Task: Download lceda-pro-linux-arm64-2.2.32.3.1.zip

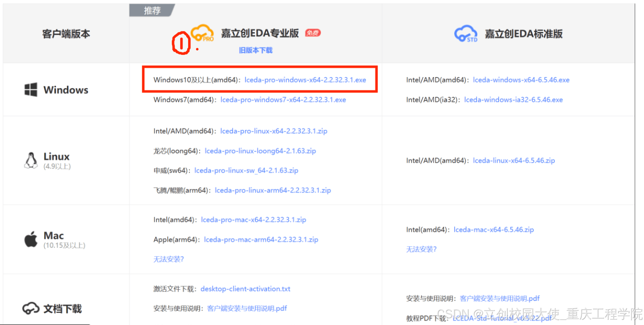Action: [x=273, y=190]
